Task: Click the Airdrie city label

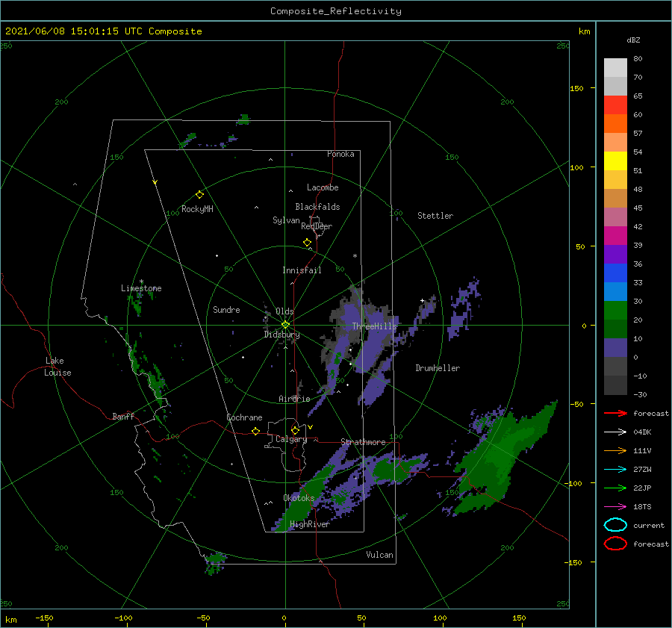Action: click(x=294, y=399)
